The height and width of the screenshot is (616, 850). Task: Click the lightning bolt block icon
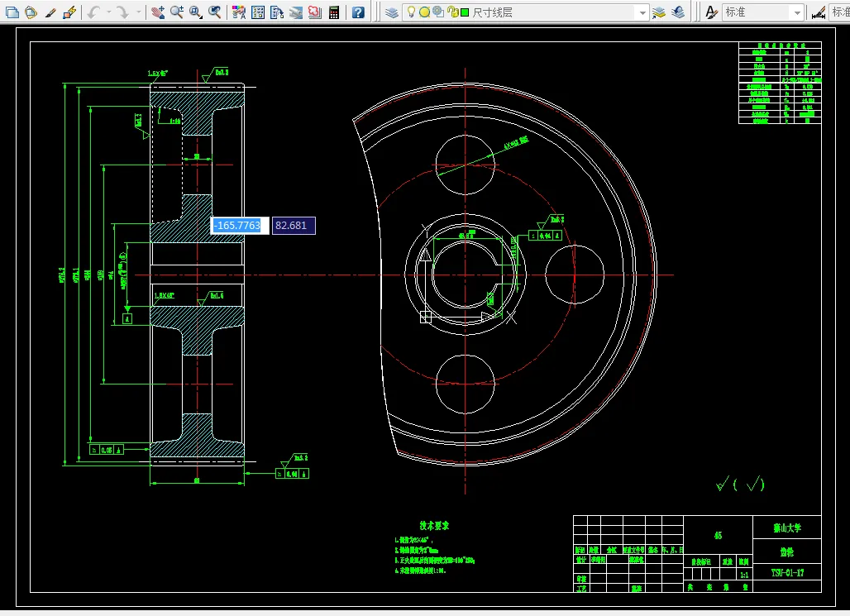69,12
